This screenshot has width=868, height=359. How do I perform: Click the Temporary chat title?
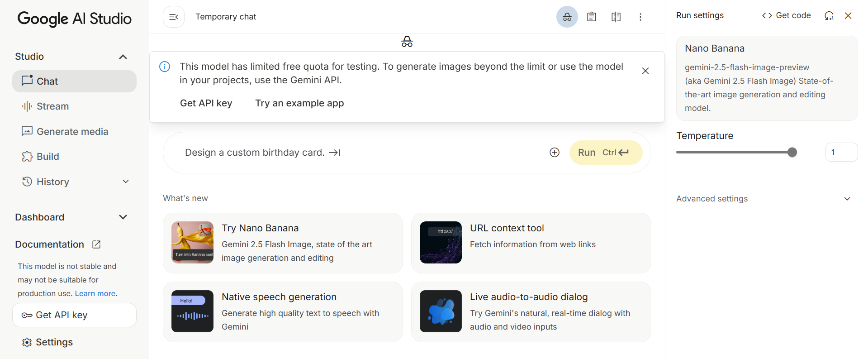pyautogui.click(x=226, y=17)
